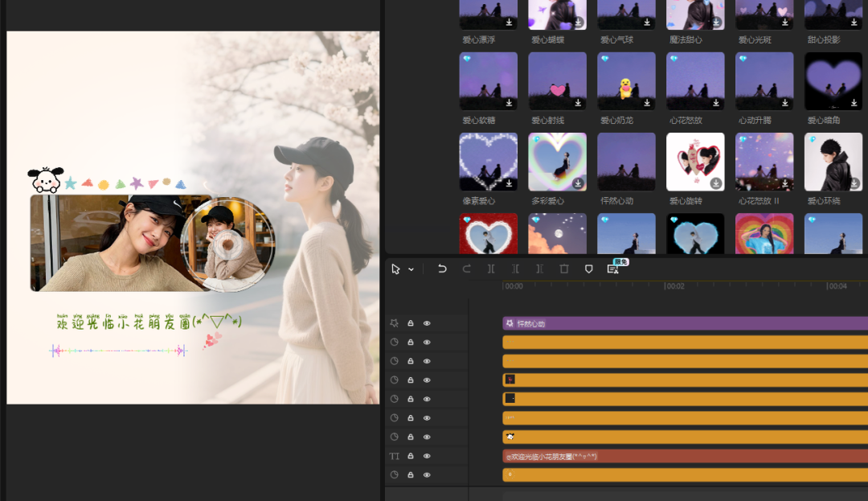This screenshot has height=501, width=868.
Task: Click the download icon on 爱心软糖 effect
Action: (510, 103)
